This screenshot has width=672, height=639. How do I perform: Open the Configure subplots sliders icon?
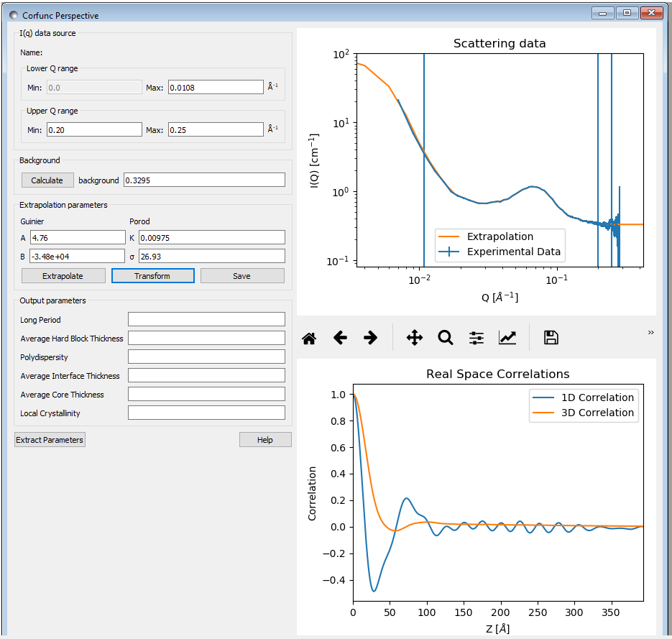477,338
